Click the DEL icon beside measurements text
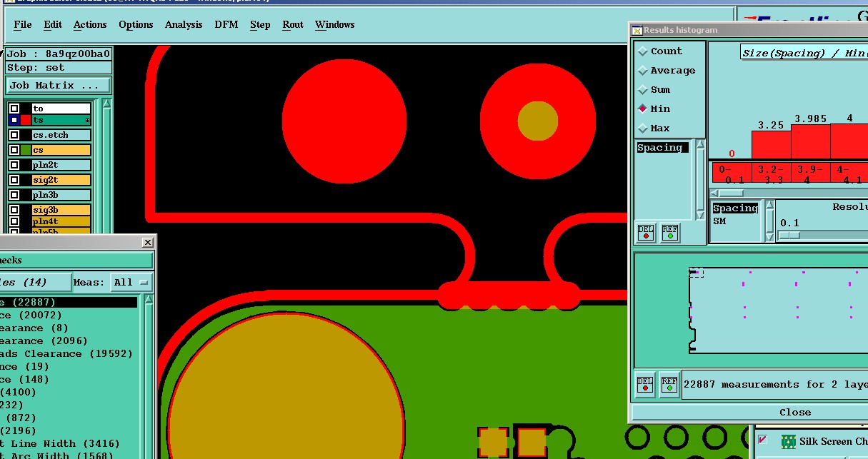This screenshot has height=459, width=868. [x=644, y=385]
